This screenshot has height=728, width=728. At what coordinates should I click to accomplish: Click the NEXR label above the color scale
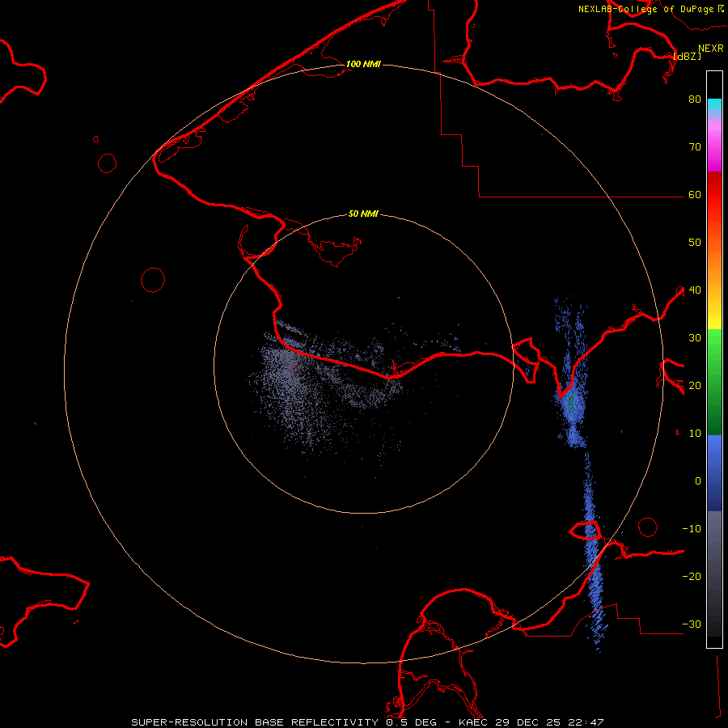[710, 49]
